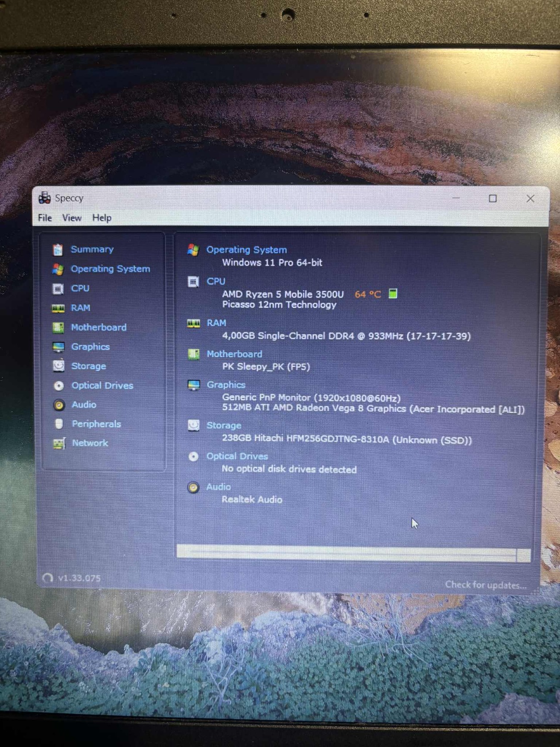
Task: Click the Windows 11 Pro 64-bit text
Action: [272, 263]
